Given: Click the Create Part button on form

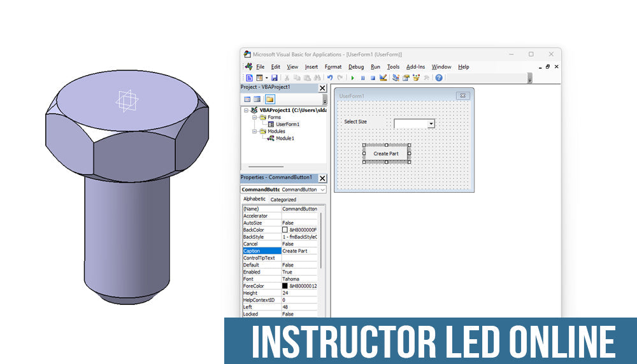Looking at the screenshot, I should [386, 153].
